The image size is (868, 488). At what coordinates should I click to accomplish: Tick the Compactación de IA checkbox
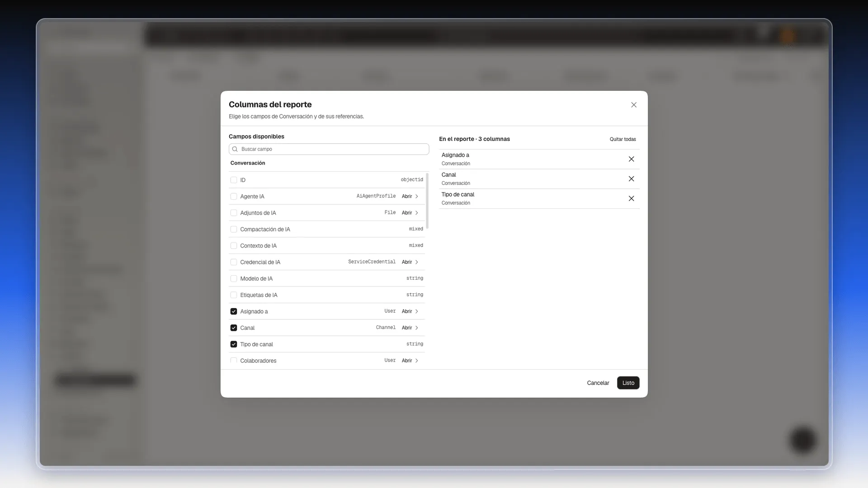click(x=234, y=230)
